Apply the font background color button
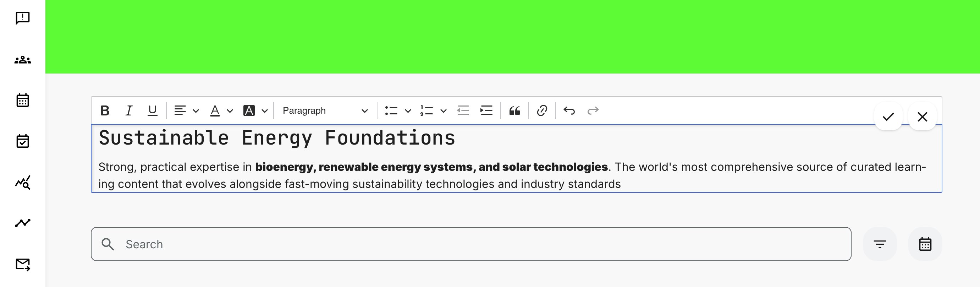Viewport: 980px width, 287px height. (x=249, y=111)
